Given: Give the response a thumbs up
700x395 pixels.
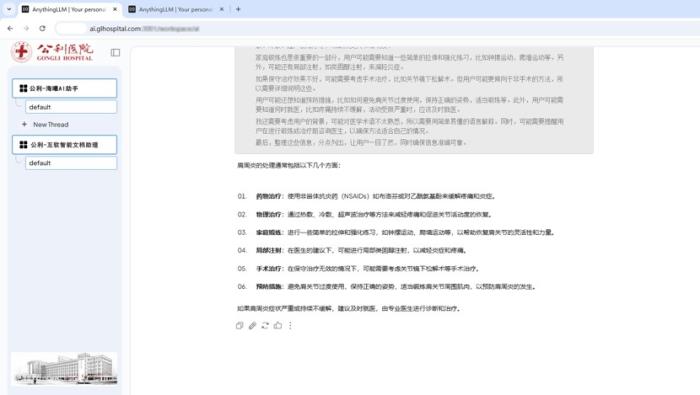Looking at the screenshot, I should pyautogui.click(x=278, y=325).
